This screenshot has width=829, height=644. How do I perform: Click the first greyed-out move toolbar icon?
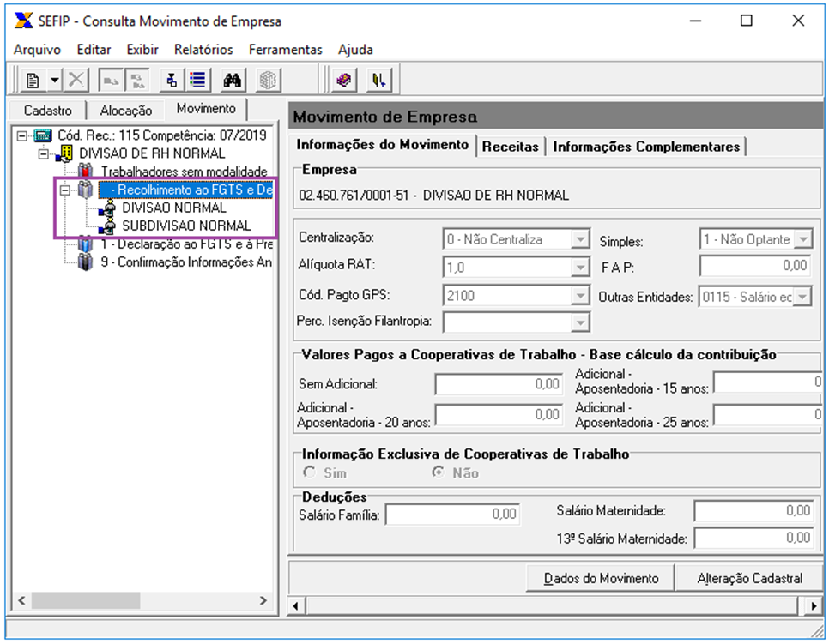(111, 81)
